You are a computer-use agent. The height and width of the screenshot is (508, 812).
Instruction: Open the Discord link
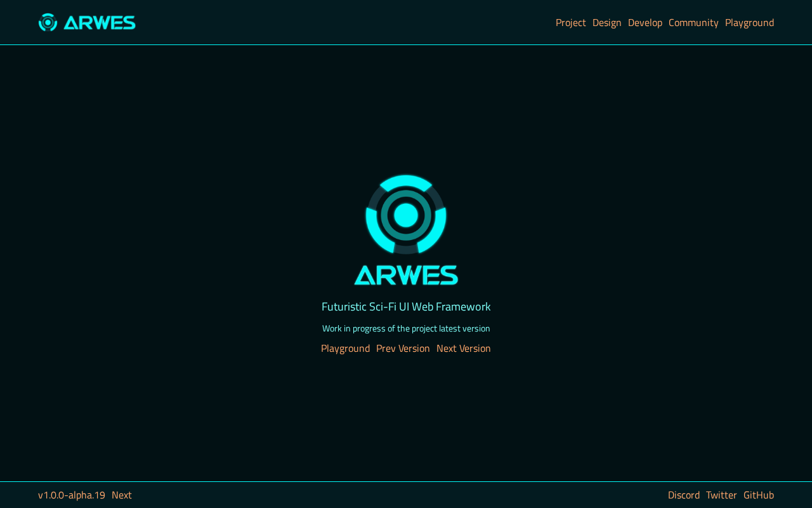click(x=684, y=495)
